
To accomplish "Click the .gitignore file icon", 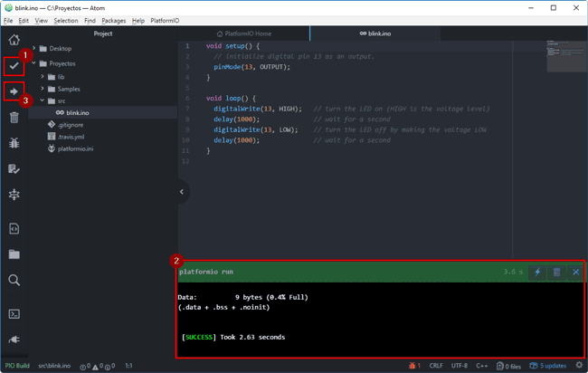I will point(52,125).
